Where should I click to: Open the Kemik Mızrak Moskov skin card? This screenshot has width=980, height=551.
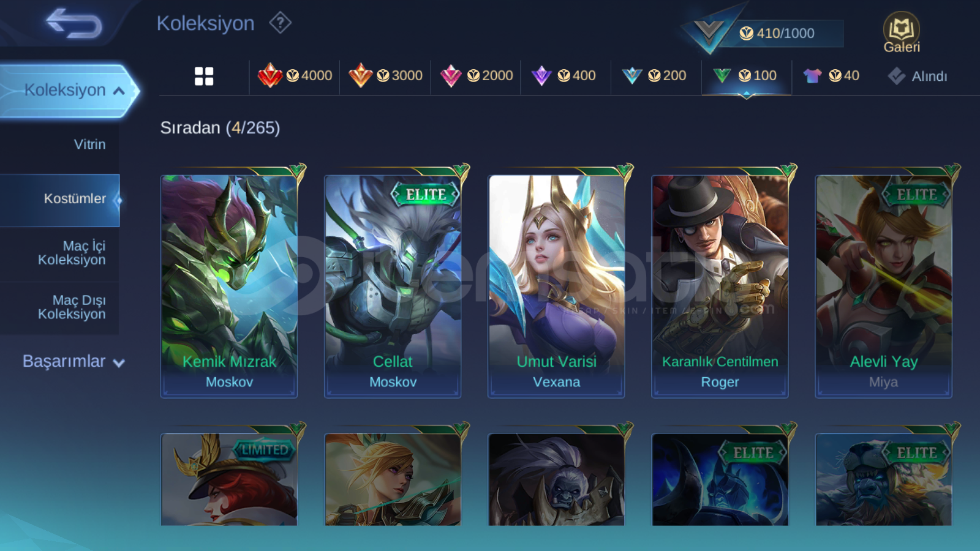229,286
